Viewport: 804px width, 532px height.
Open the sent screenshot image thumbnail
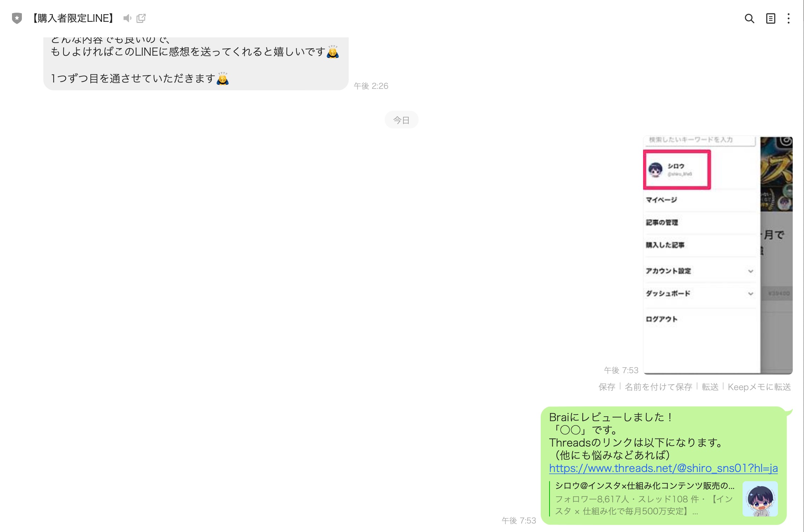718,255
